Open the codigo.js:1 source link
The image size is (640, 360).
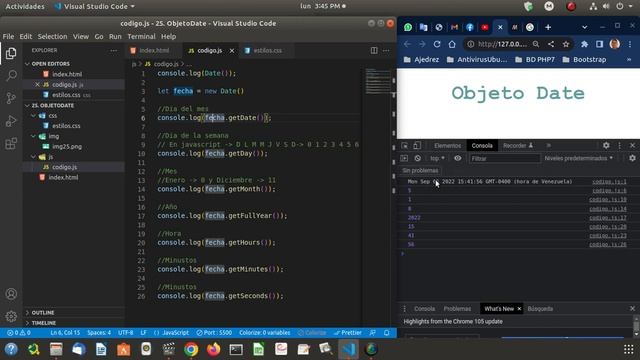(609, 182)
